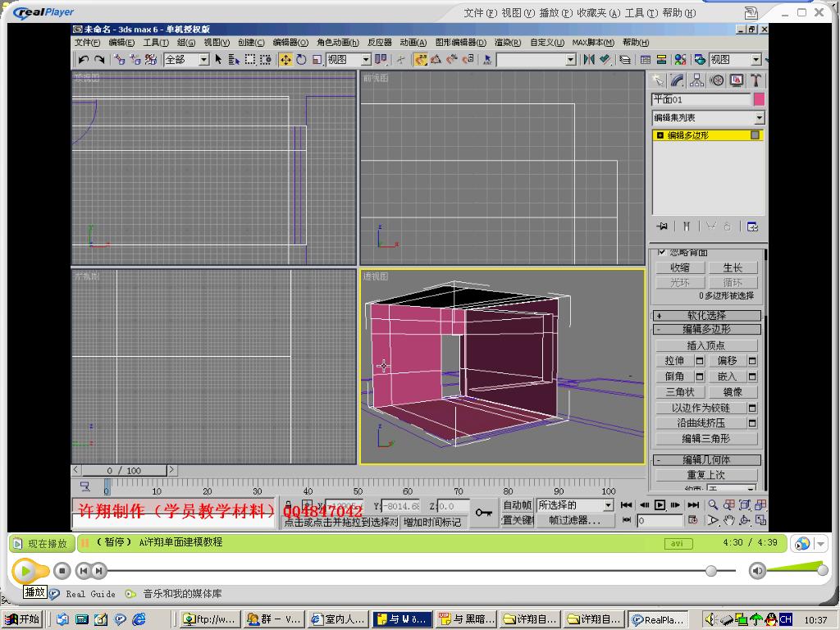
Task: Open the Hierarchy command panel tab
Action: coord(697,80)
